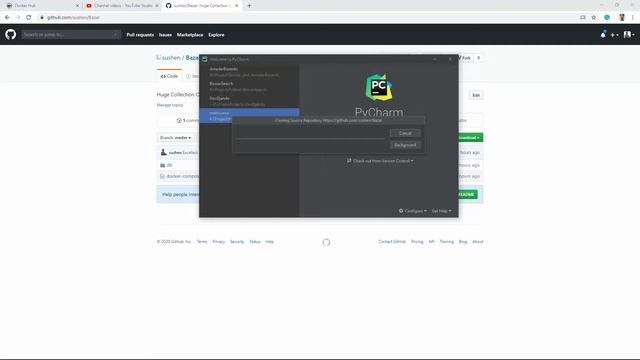Open a new browser tab

[249, 6]
